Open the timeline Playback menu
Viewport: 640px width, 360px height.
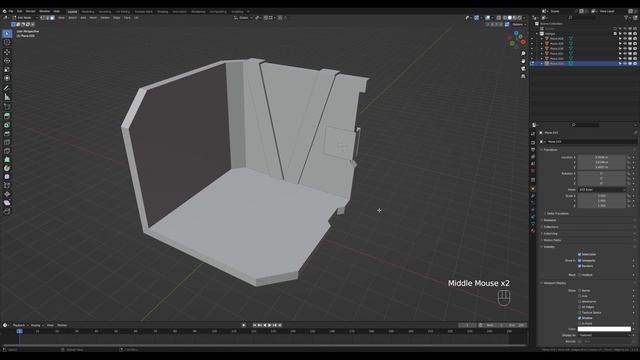click(x=19, y=325)
